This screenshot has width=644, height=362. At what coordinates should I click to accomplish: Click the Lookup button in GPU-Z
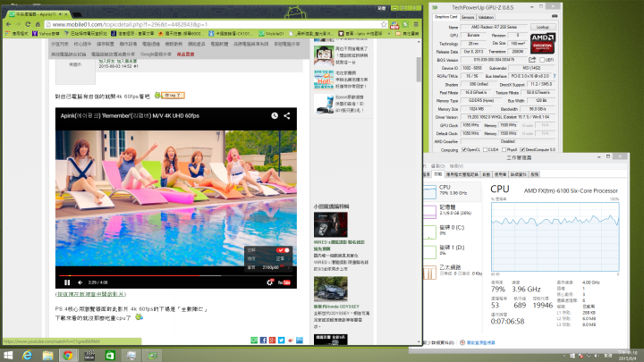point(543,27)
